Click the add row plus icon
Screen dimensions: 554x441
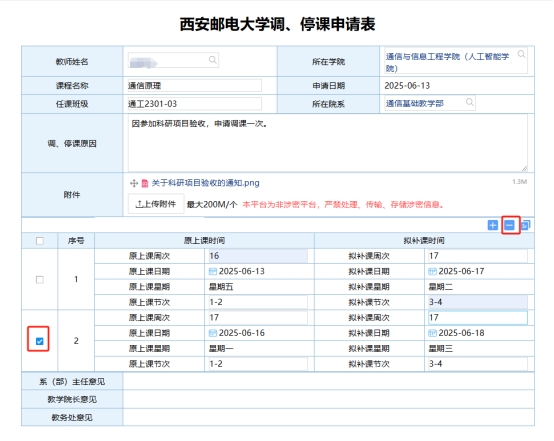(x=493, y=225)
